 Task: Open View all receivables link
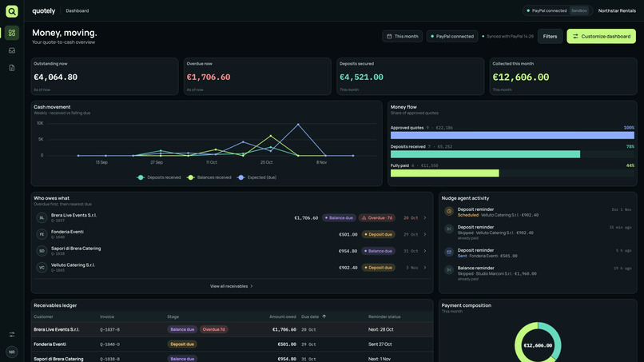232,286
